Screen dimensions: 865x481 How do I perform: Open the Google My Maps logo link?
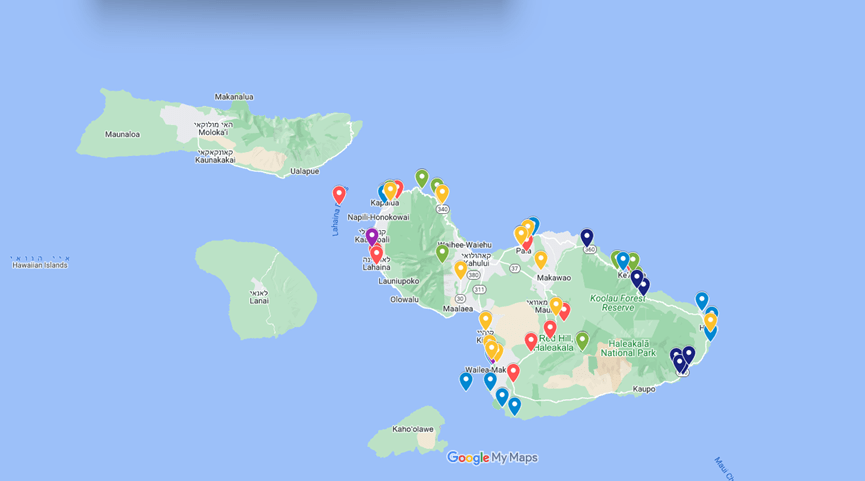click(x=492, y=458)
